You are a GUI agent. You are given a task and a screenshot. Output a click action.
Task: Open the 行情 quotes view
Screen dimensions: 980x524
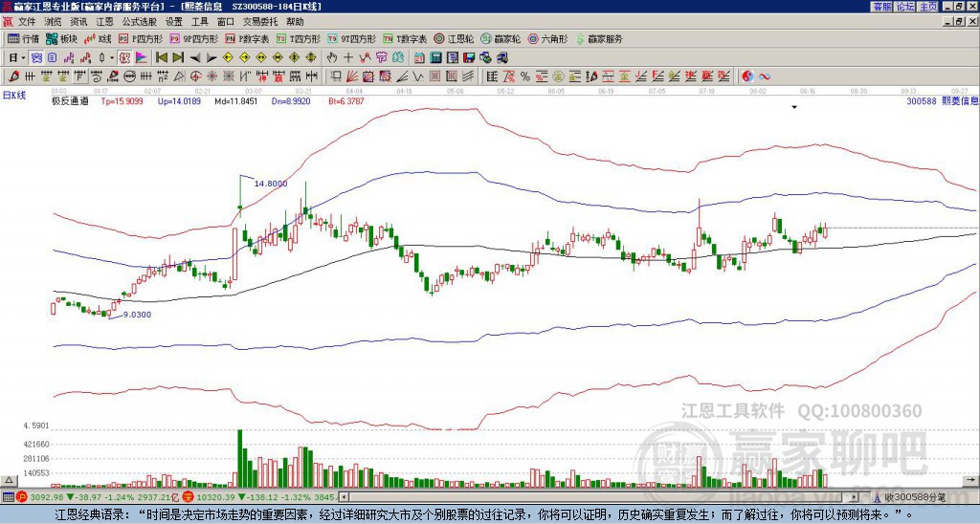click(x=23, y=38)
